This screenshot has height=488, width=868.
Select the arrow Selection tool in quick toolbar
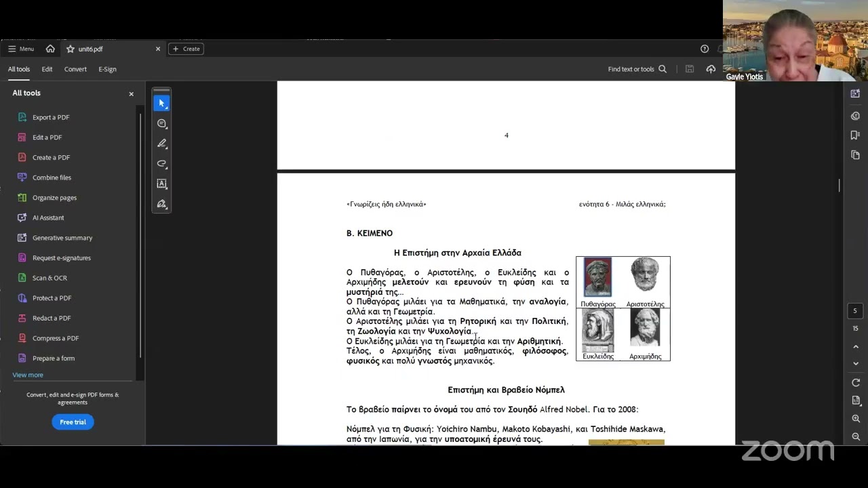click(x=161, y=103)
